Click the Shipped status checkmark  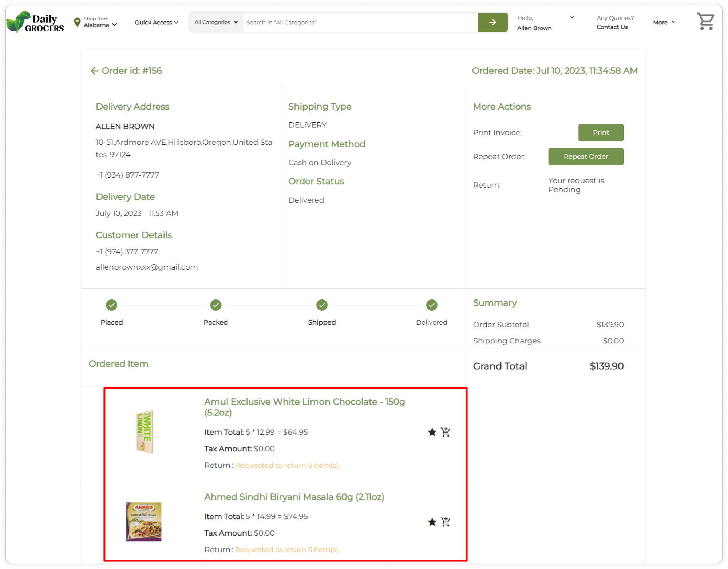click(322, 305)
